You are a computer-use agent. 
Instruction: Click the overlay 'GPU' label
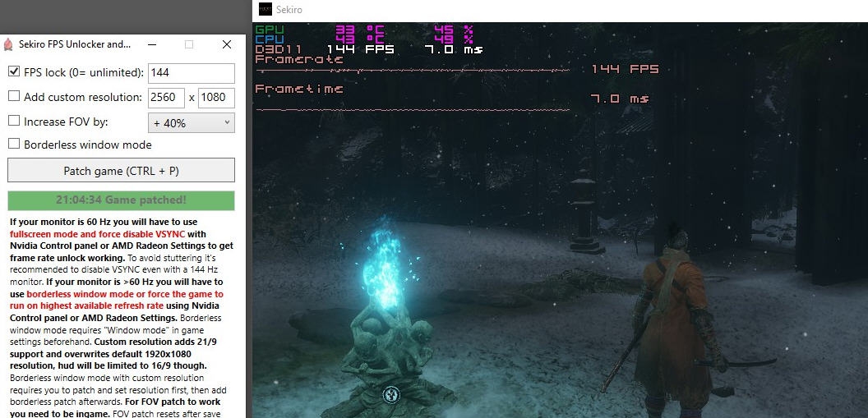[270, 30]
